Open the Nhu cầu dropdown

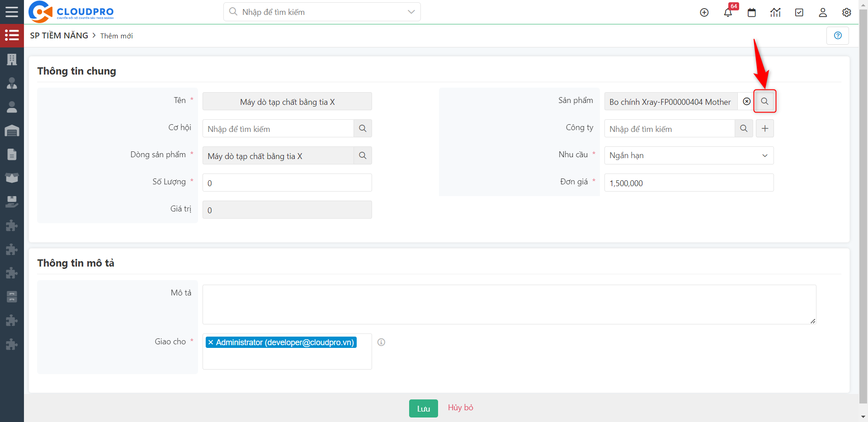pos(689,155)
